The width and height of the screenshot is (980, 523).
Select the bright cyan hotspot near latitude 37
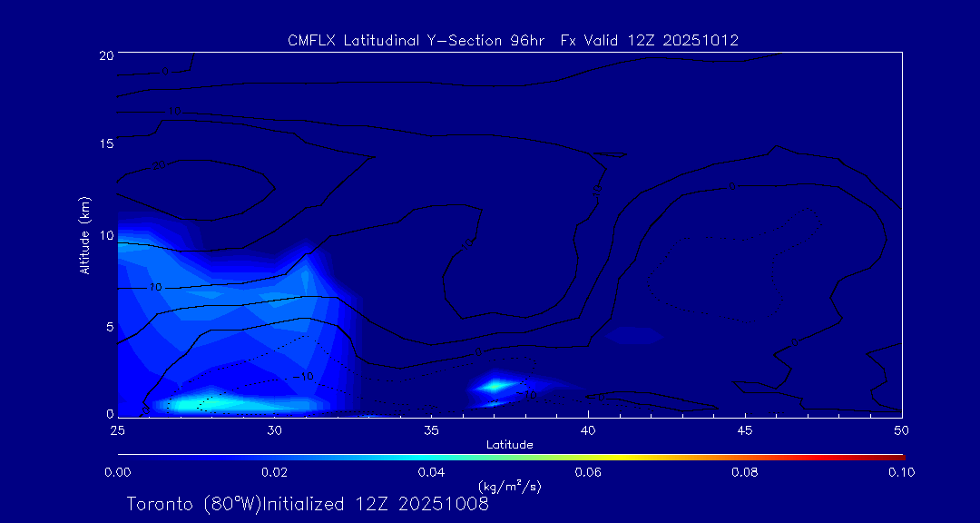point(495,386)
